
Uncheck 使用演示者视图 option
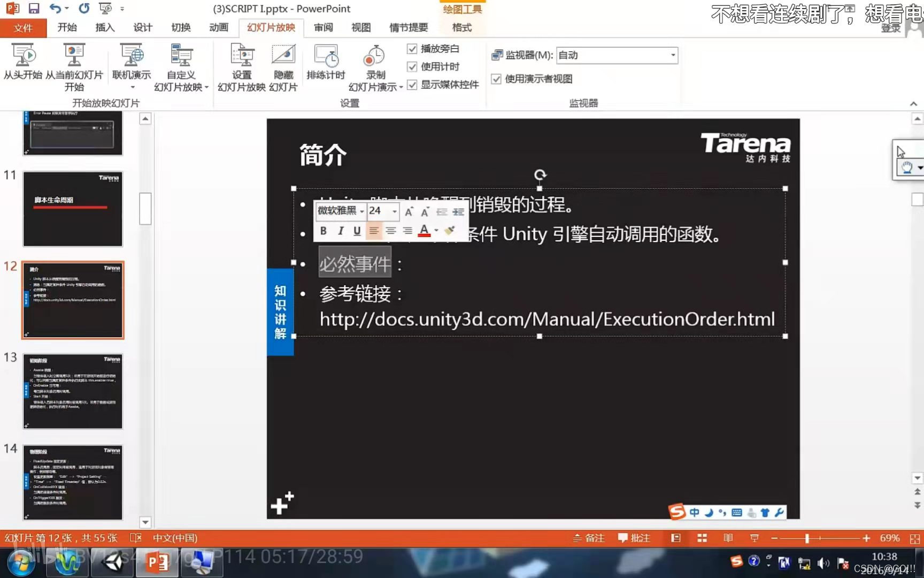click(496, 79)
